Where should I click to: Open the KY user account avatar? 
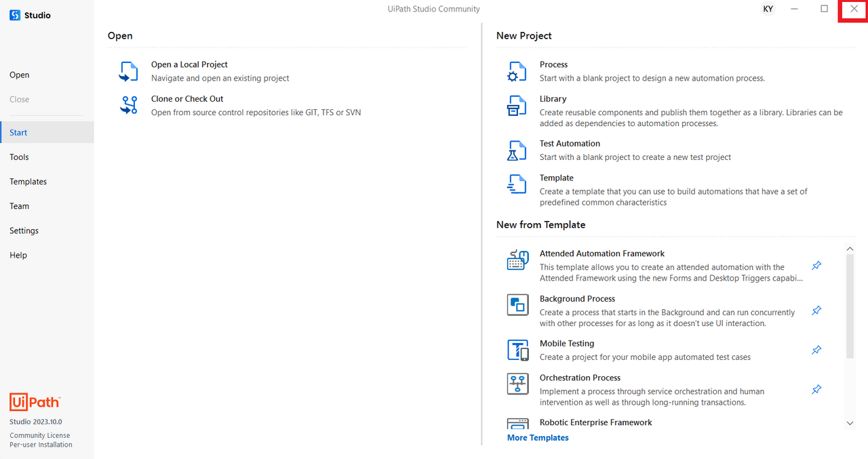pyautogui.click(x=768, y=9)
